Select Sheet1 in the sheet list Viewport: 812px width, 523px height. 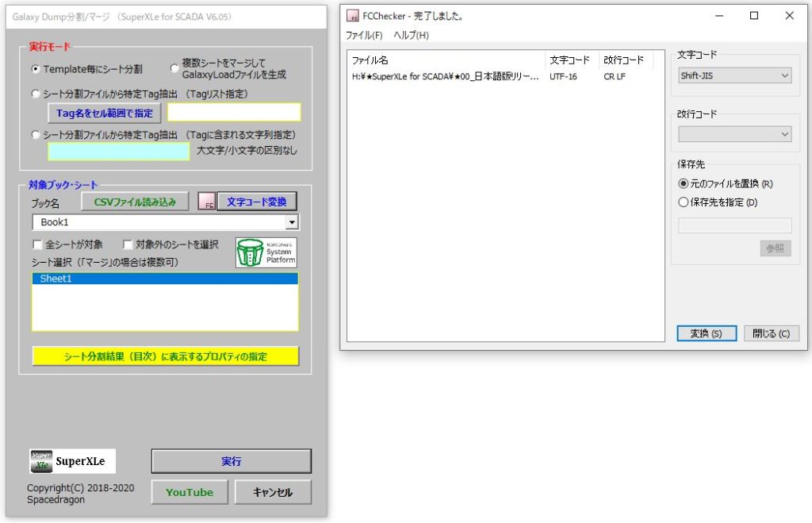point(165,279)
